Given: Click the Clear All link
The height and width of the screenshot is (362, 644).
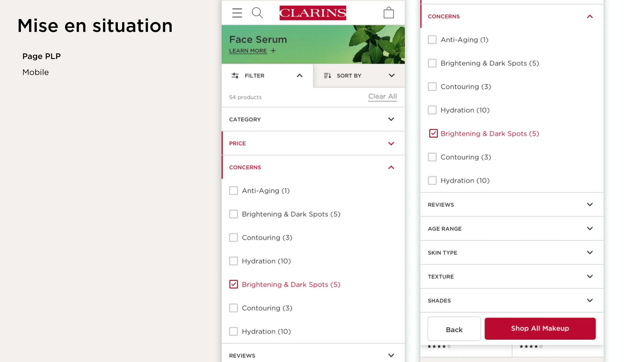Looking at the screenshot, I should click(x=382, y=97).
